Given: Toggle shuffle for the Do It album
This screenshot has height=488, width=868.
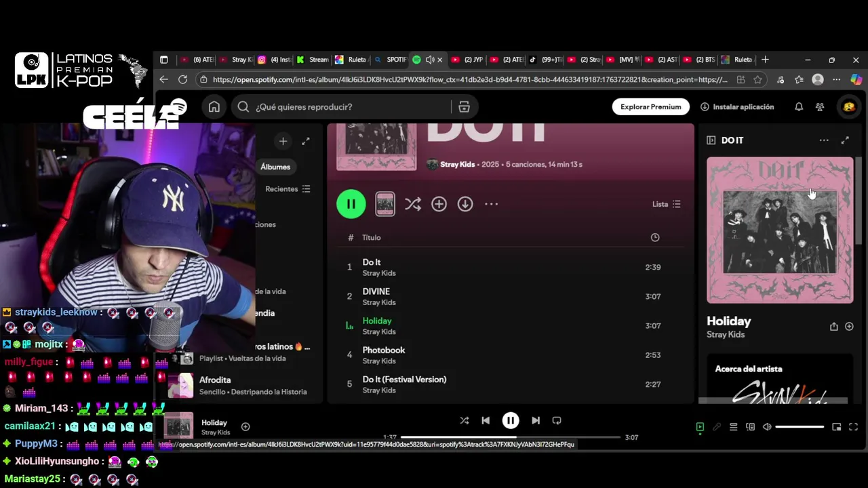Looking at the screenshot, I should (x=412, y=204).
